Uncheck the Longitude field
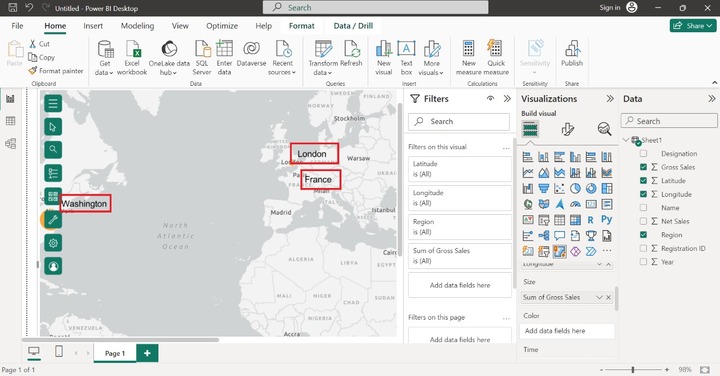This screenshot has width=720, height=376. coord(643,194)
